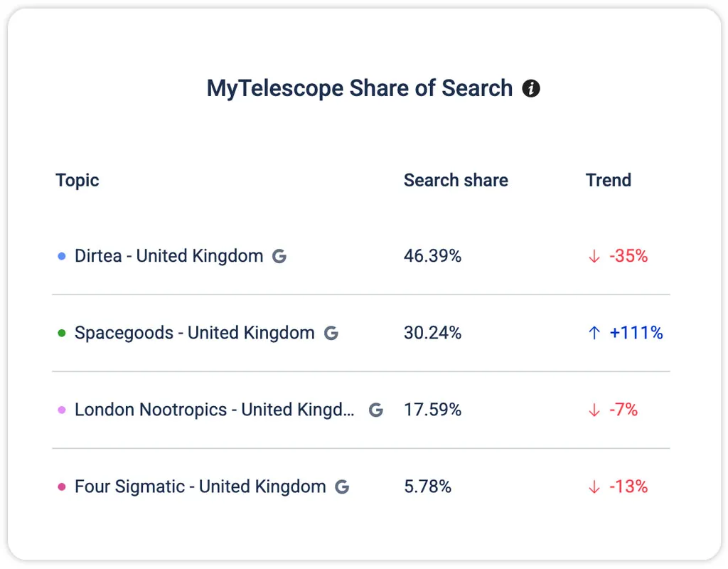Click the down arrow for London Nootropics trend

click(594, 410)
